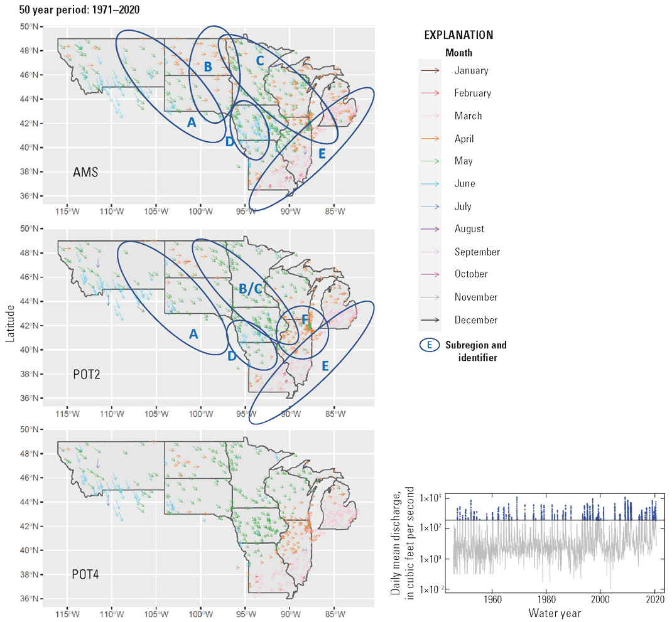Select subregion label F on POT2 map
Viewport: 672px width, 622px height.
point(305,320)
